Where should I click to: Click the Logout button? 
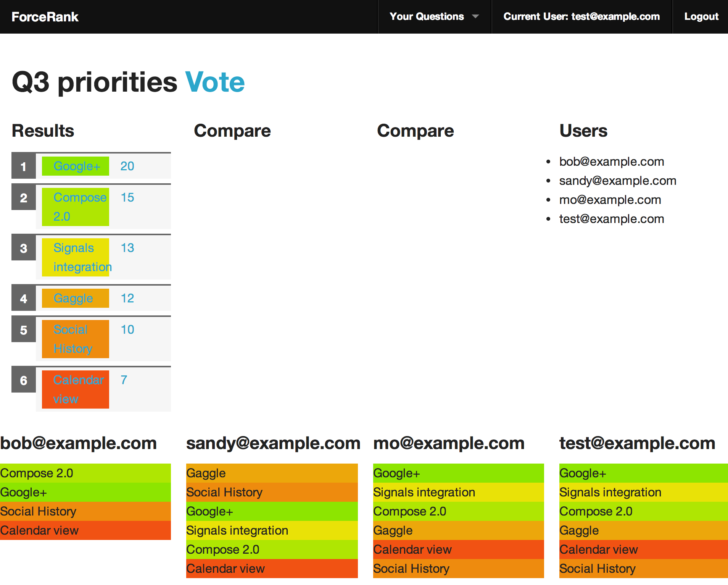coord(701,17)
